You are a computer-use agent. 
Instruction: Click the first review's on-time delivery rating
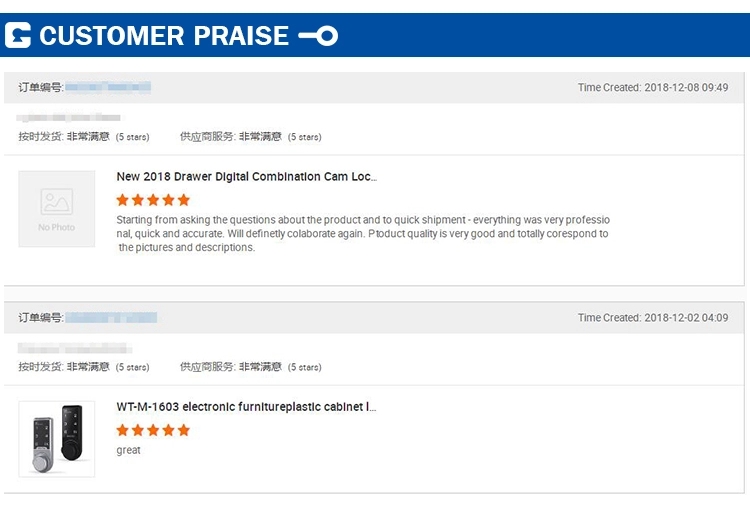click(84, 137)
